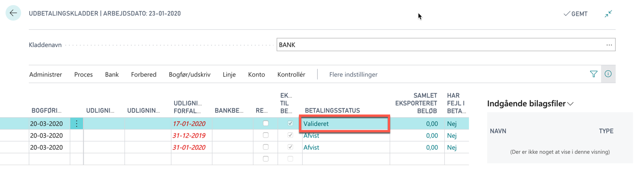Open the three-dot row options menu
The height and width of the screenshot is (177, 644).
pos(77,124)
